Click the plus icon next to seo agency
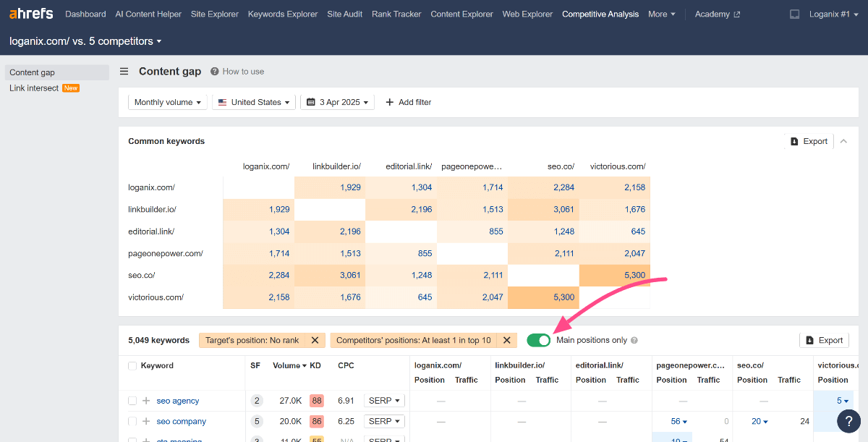Viewport: 868px width, 442px height. coord(146,401)
